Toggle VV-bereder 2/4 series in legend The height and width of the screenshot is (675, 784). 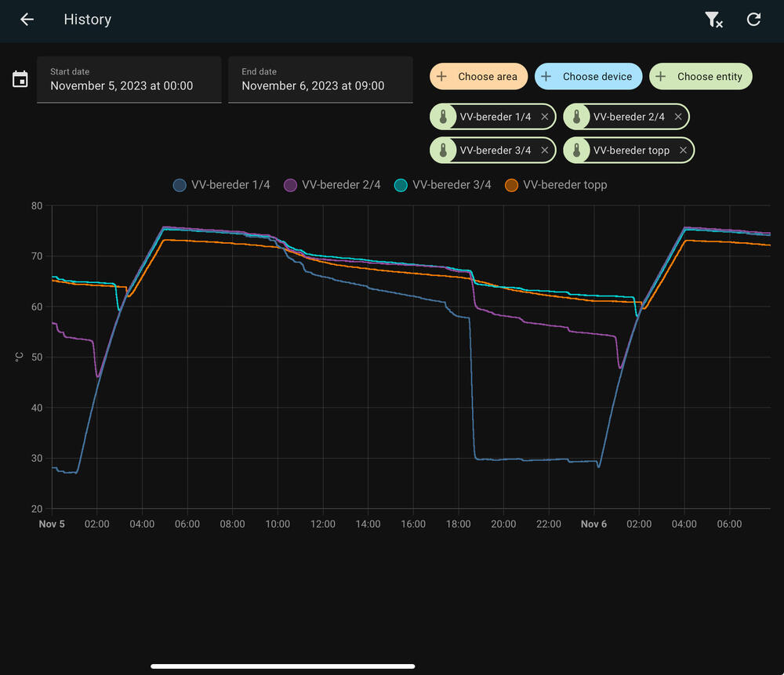pos(332,185)
